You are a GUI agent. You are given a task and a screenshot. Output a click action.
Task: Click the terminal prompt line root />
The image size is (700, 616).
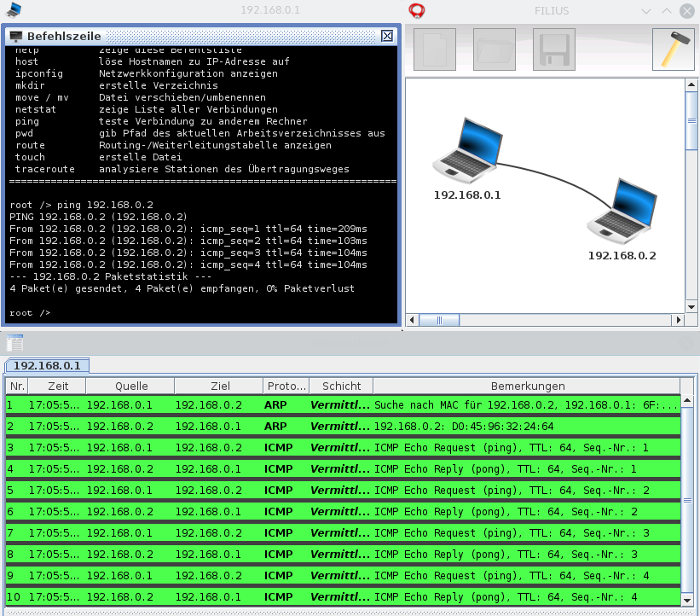click(x=30, y=313)
